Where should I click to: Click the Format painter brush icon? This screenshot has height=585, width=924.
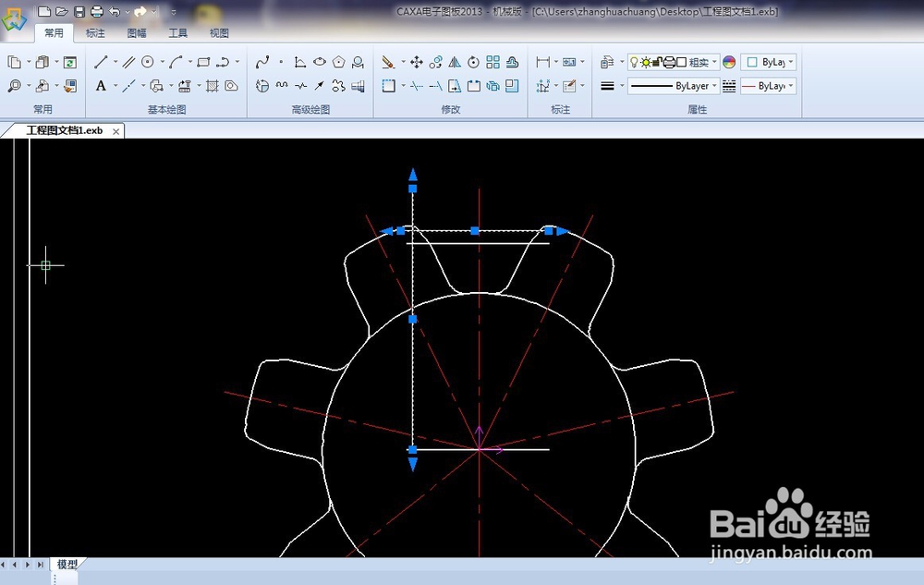click(x=70, y=86)
